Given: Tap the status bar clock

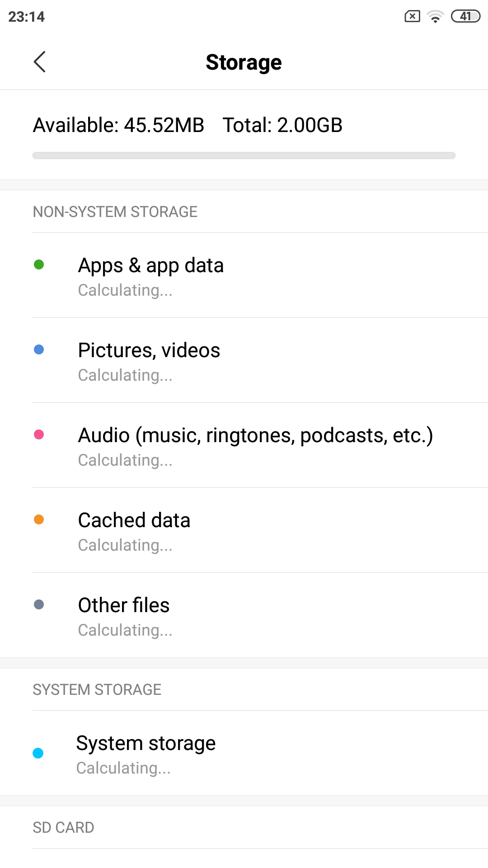Looking at the screenshot, I should click(27, 17).
